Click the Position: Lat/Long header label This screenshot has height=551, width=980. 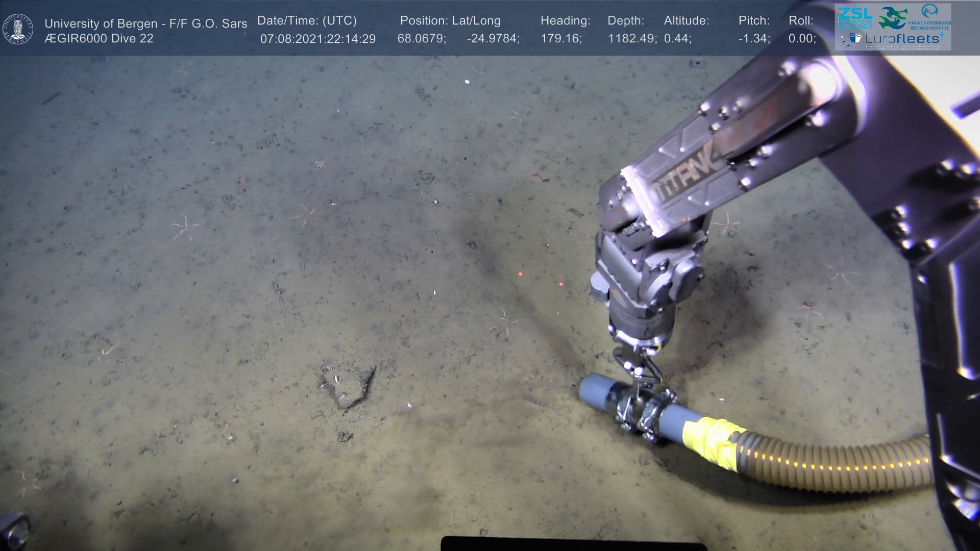(450, 21)
